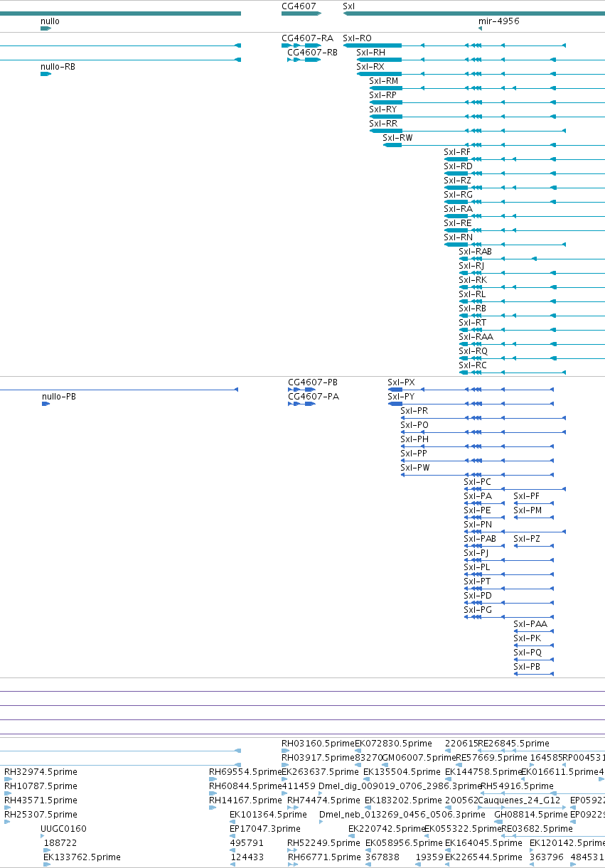Click transcript label Sxl-RL
This screenshot has height=868, width=605.
coord(472,294)
